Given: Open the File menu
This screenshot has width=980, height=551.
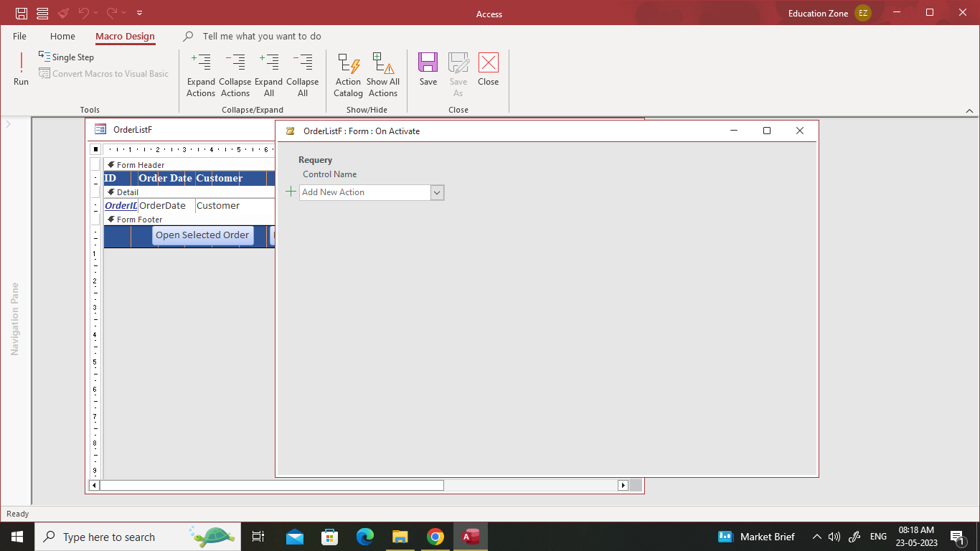Looking at the screenshot, I should (x=19, y=36).
